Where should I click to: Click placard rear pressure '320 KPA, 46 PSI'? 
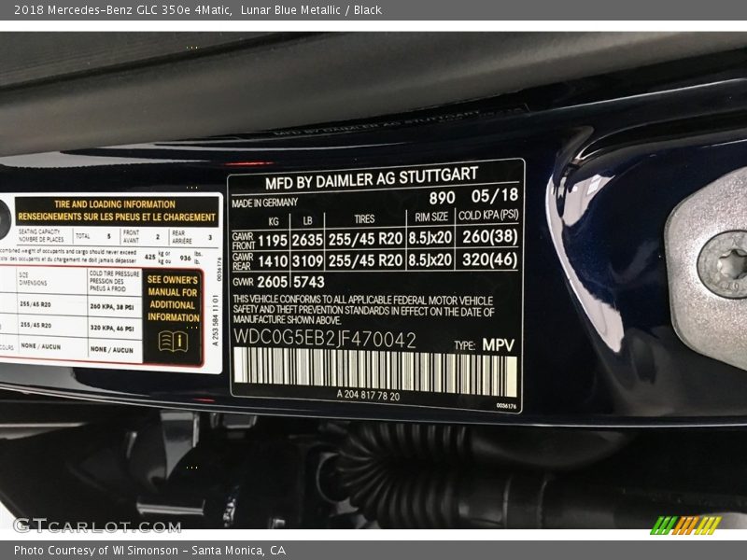(x=112, y=329)
